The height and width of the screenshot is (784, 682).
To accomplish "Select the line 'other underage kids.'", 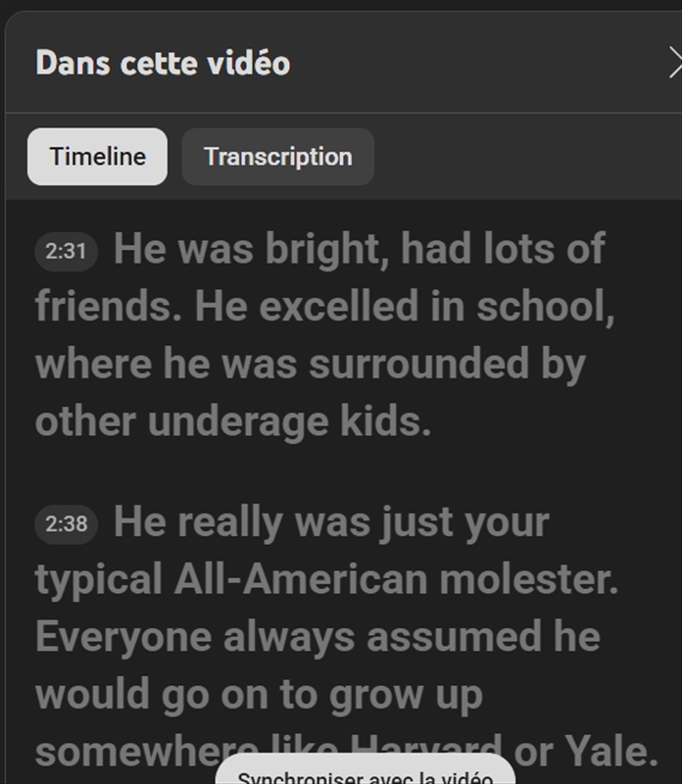I will coord(233,422).
